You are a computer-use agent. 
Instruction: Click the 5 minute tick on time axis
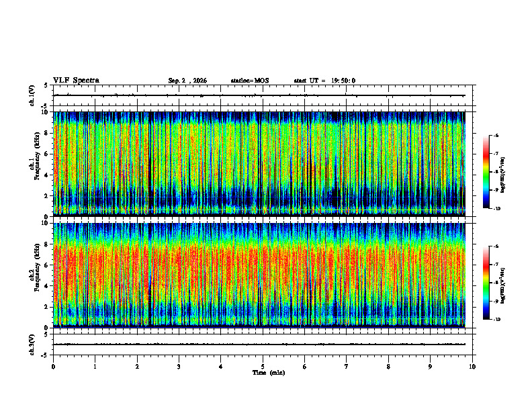point(263,367)
